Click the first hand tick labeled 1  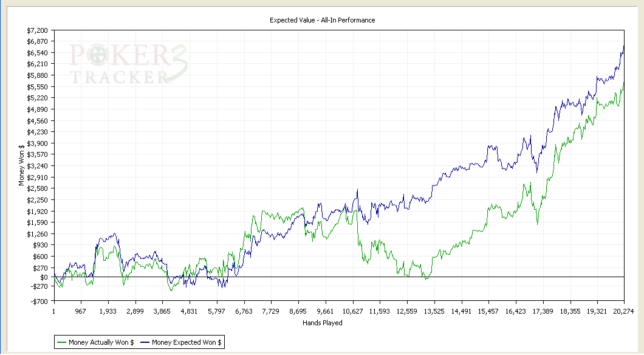[54, 311]
